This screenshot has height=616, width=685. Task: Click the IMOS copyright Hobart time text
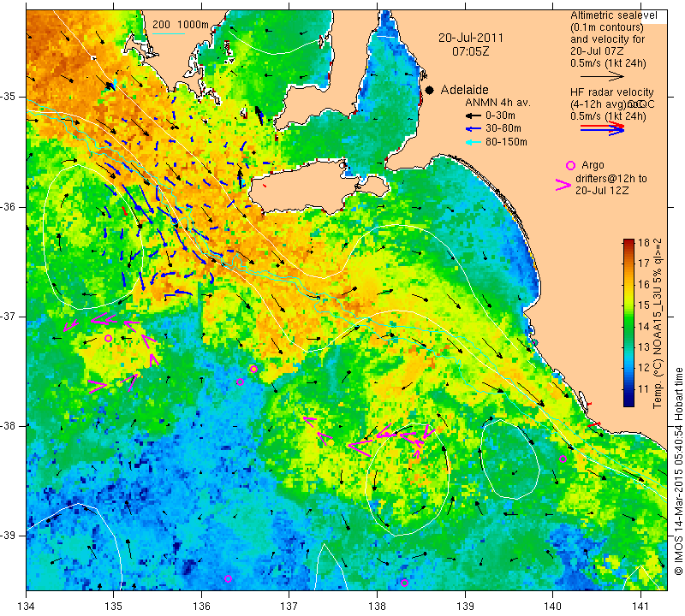678,471
